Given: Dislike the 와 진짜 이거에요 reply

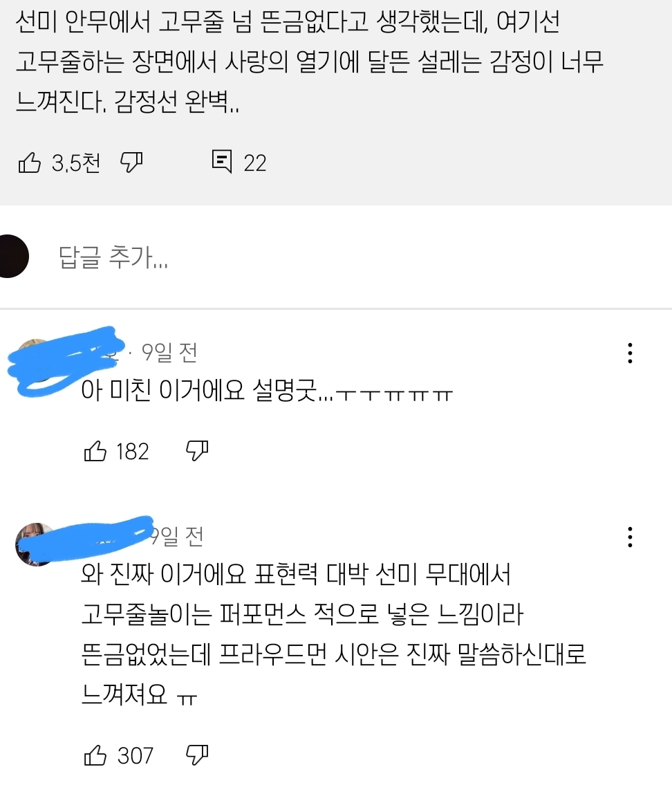Looking at the screenshot, I should tap(197, 755).
